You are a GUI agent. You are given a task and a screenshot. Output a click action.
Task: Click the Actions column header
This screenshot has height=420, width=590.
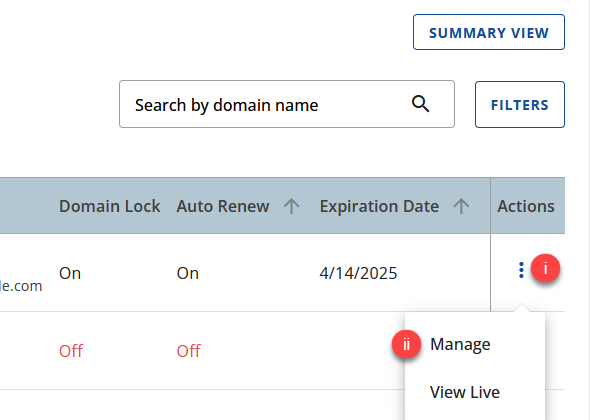tap(526, 206)
